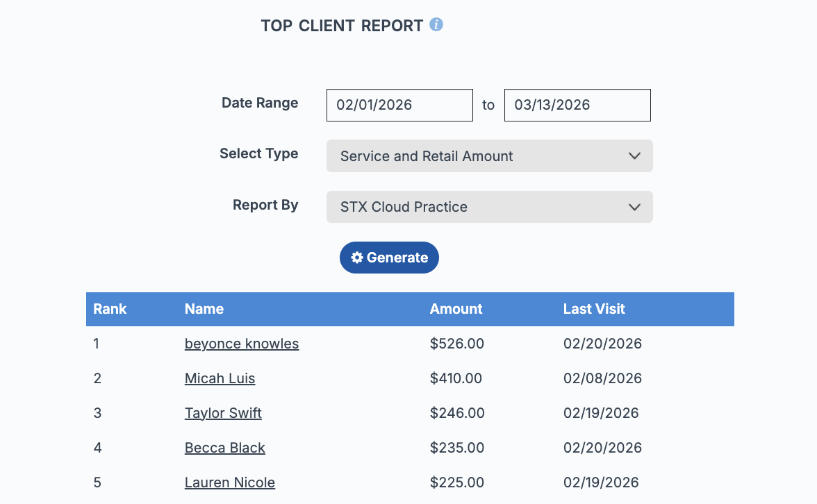Expand the Report By dropdown
817x504 pixels.
pyautogui.click(x=489, y=207)
